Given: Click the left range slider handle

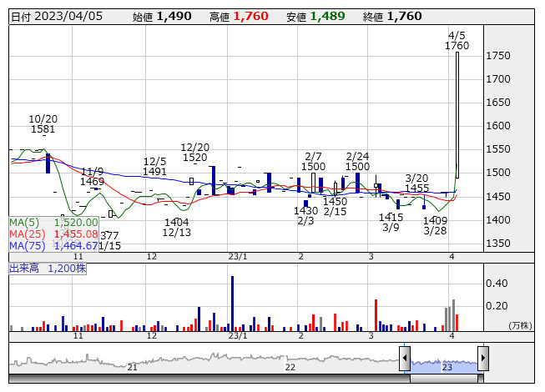Looking at the screenshot, I should coord(405,359).
